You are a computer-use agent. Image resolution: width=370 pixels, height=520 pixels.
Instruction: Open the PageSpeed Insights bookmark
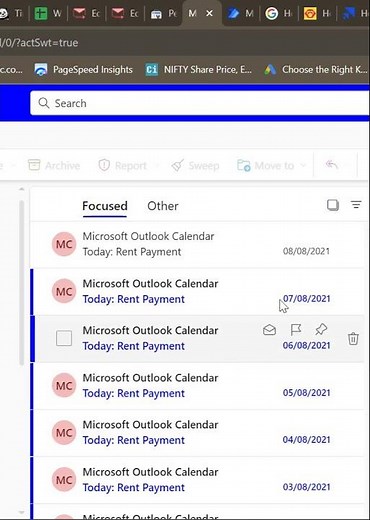coord(84,69)
